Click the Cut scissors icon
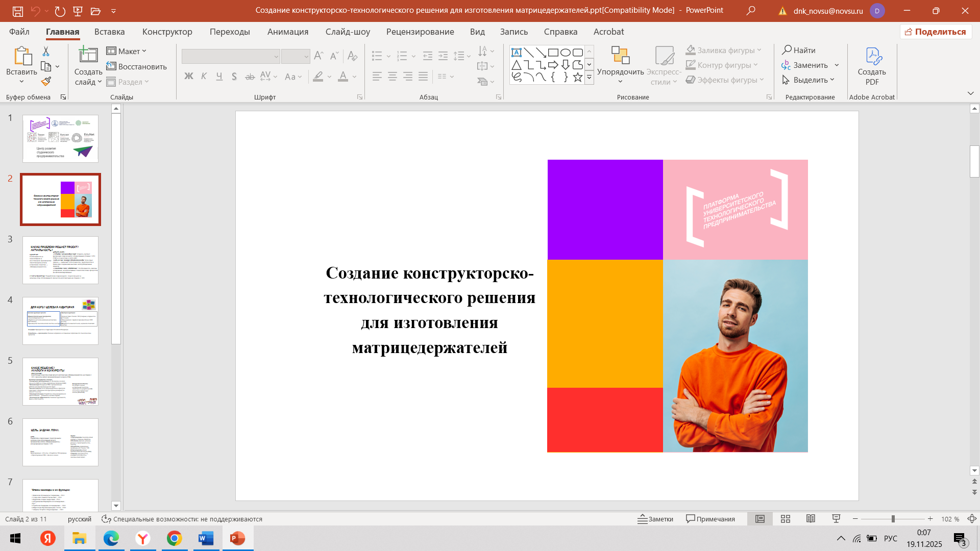980x551 pixels. pyautogui.click(x=46, y=51)
